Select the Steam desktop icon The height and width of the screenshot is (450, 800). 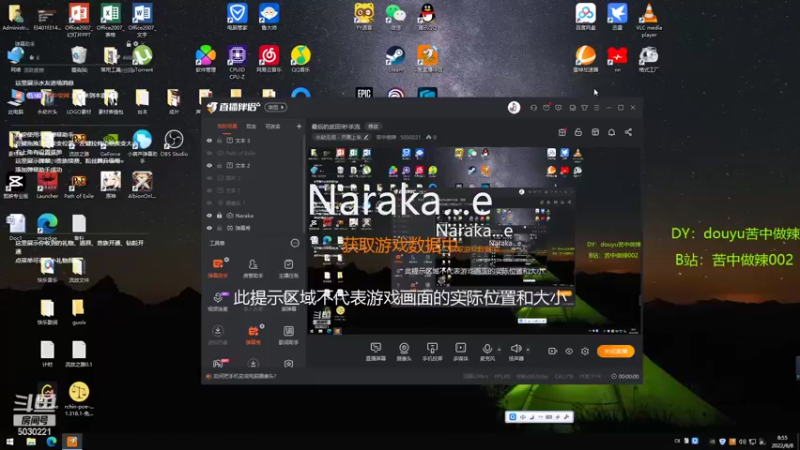point(395,59)
